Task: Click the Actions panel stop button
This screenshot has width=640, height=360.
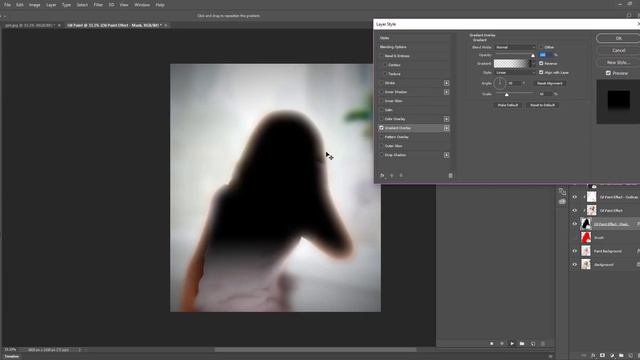Action: pos(491,344)
